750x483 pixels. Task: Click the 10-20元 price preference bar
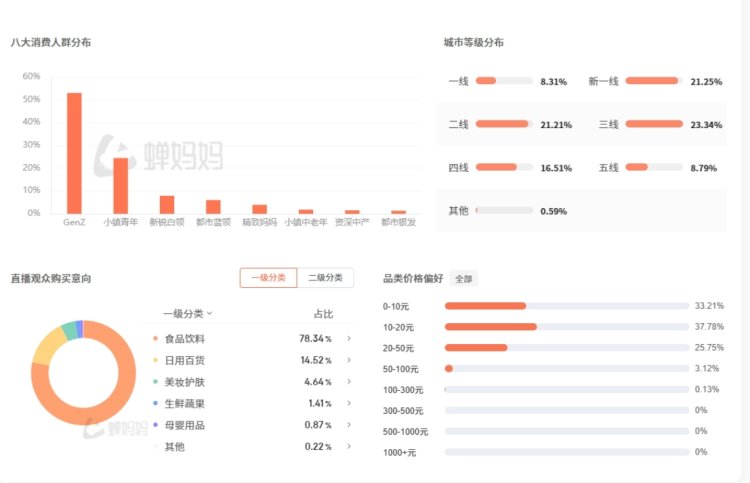[x=567, y=327]
